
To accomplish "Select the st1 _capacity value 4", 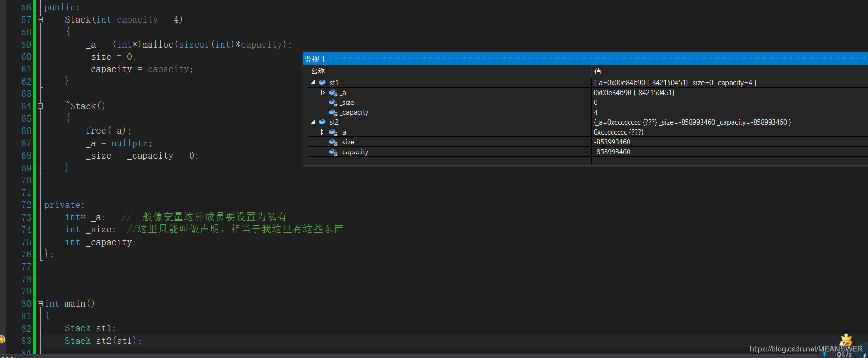I will (596, 112).
